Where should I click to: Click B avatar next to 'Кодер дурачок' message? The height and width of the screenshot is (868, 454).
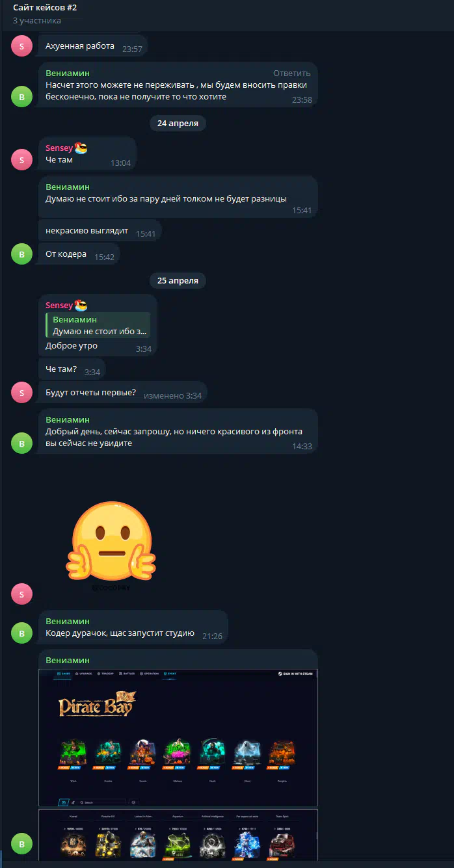pyautogui.click(x=21, y=633)
